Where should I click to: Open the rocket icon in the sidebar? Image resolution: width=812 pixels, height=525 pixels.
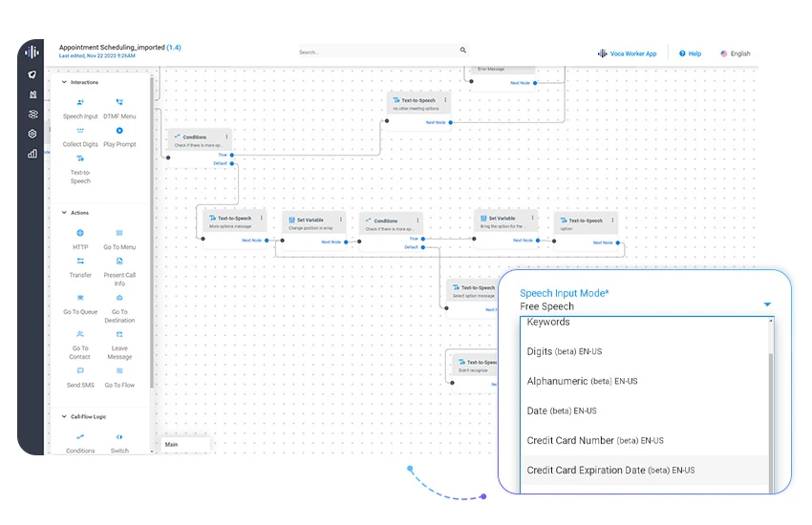pos(32,74)
